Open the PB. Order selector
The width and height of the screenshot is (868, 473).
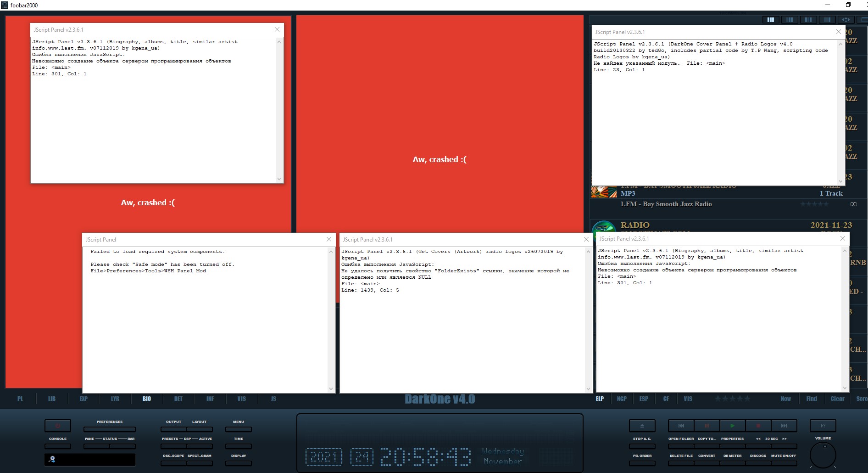click(x=642, y=463)
